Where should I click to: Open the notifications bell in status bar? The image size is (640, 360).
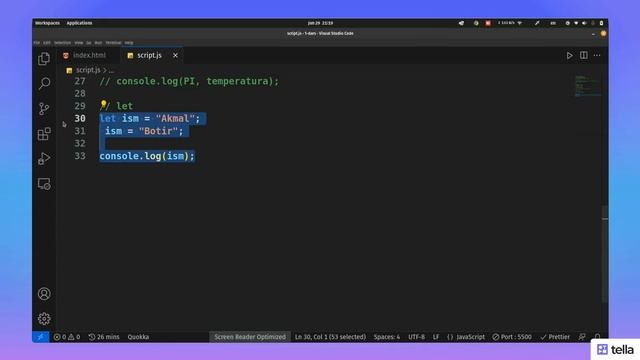(598, 337)
